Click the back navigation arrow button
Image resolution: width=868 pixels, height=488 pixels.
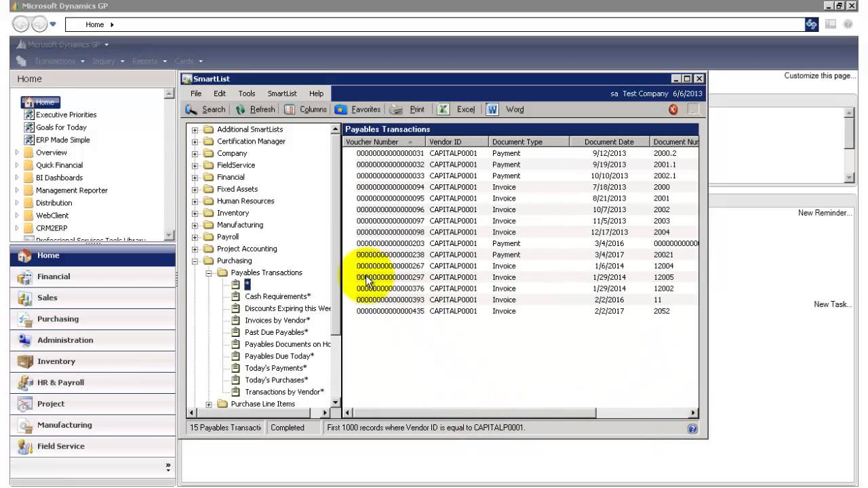21,24
